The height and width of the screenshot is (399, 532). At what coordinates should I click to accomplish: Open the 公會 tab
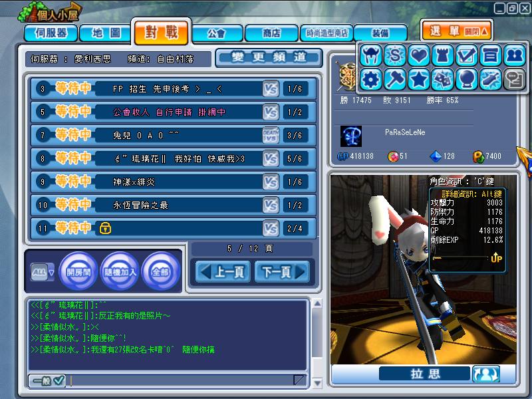(x=217, y=33)
